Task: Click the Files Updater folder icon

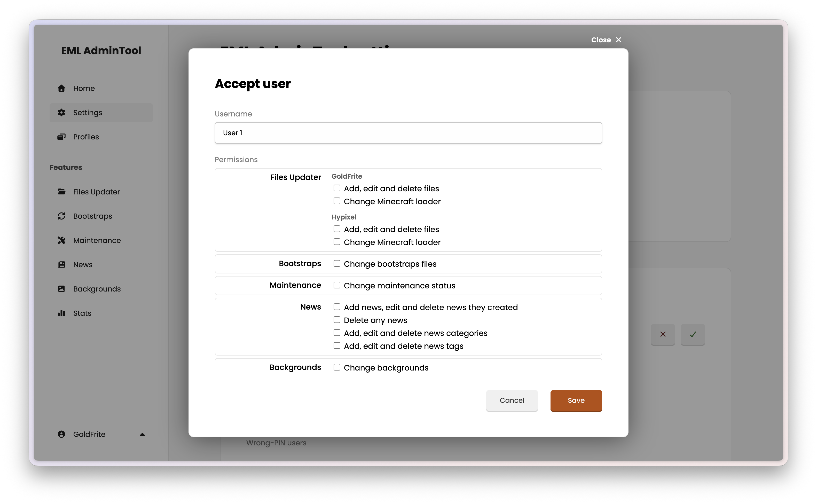Action: (61, 191)
